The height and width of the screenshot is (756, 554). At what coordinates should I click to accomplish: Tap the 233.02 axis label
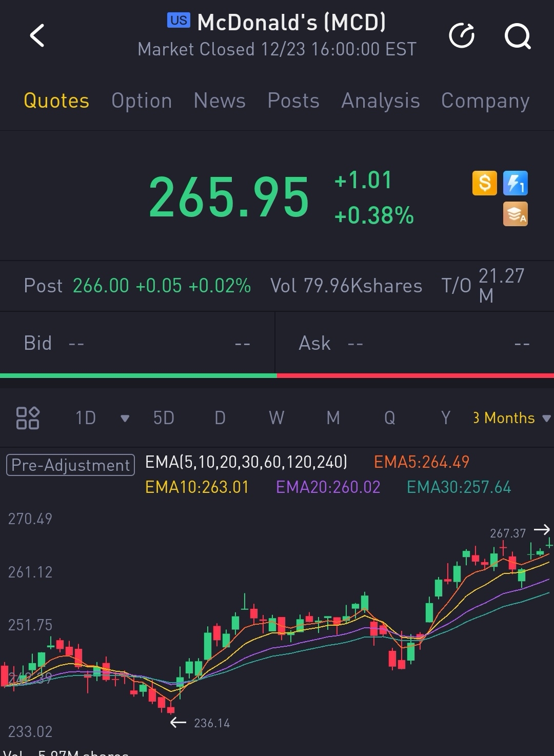tap(30, 731)
